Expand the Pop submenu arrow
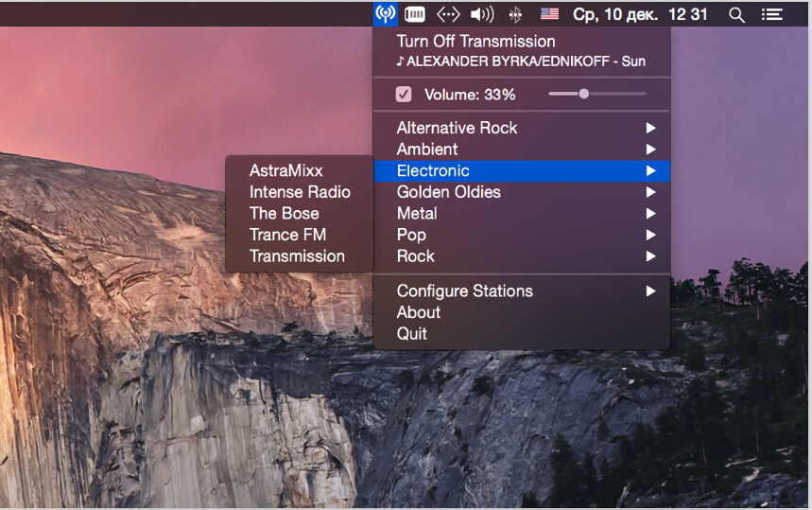The width and height of the screenshot is (812, 510). click(x=651, y=235)
